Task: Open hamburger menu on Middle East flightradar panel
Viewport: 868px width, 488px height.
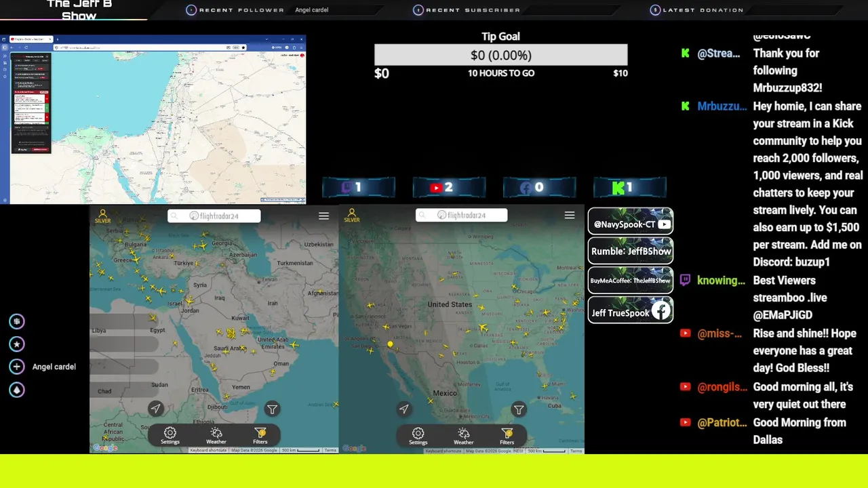Action: pyautogui.click(x=323, y=216)
